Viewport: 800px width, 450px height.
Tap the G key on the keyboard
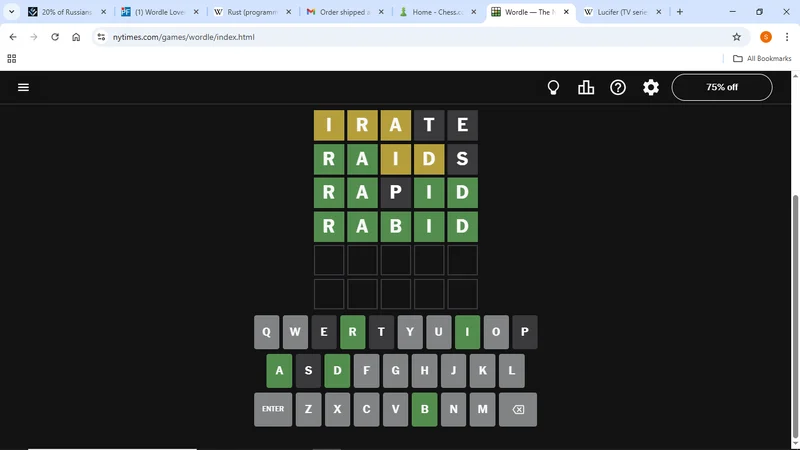coord(395,370)
